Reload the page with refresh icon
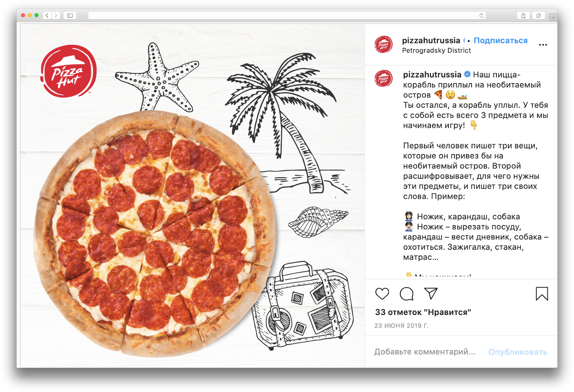The width and height of the screenshot is (574, 392). pos(481,15)
